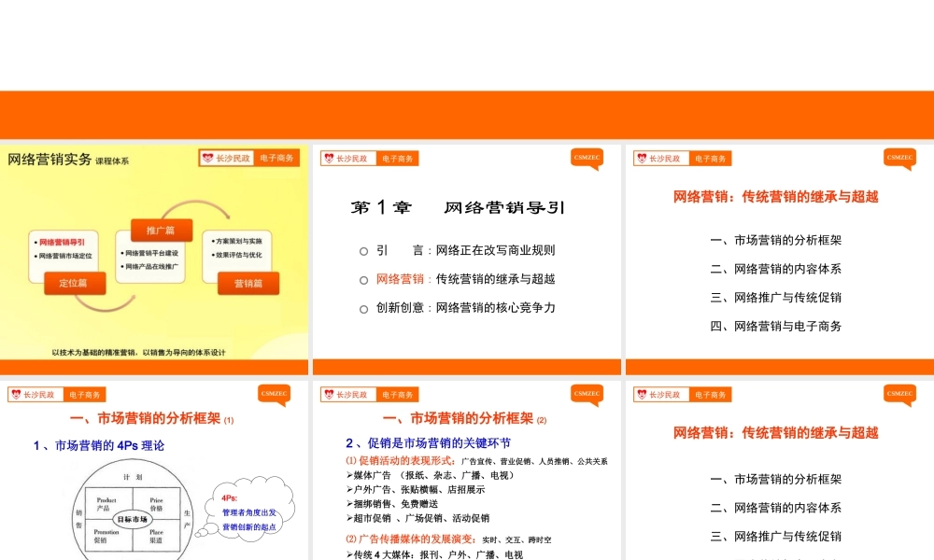This screenshot has height=560, width=934.
Task: Click the arrow bullet before 捆绑销售
Action: click(x=349, y=503)
